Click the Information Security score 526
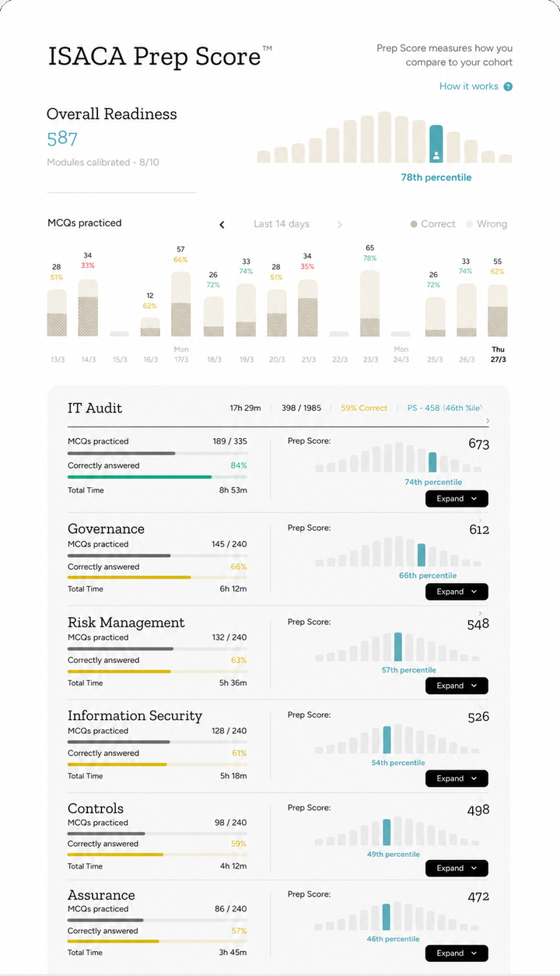The width and height of the screenshot is (560, 976). pos(478,717)
